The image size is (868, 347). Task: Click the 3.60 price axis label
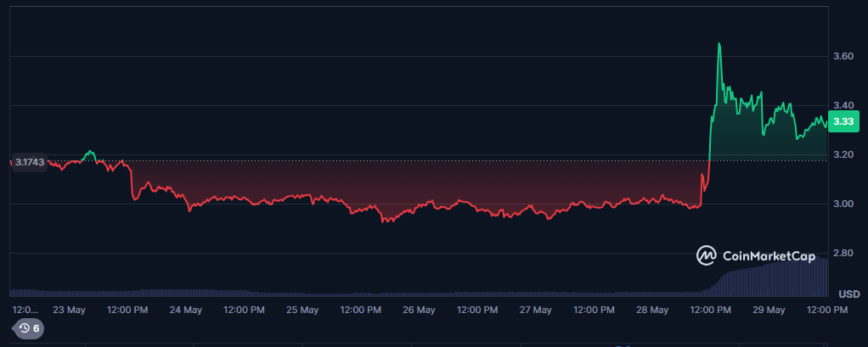(843, 56)
